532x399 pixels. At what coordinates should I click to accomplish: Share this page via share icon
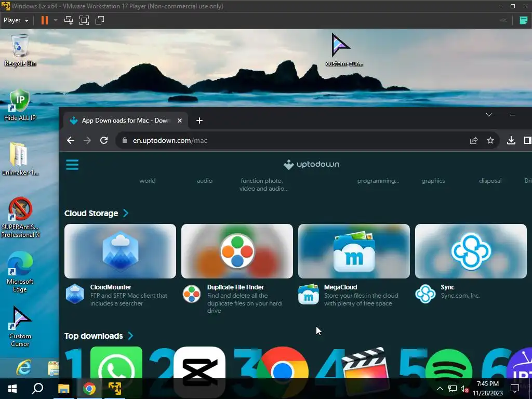(x=474, y=140)
